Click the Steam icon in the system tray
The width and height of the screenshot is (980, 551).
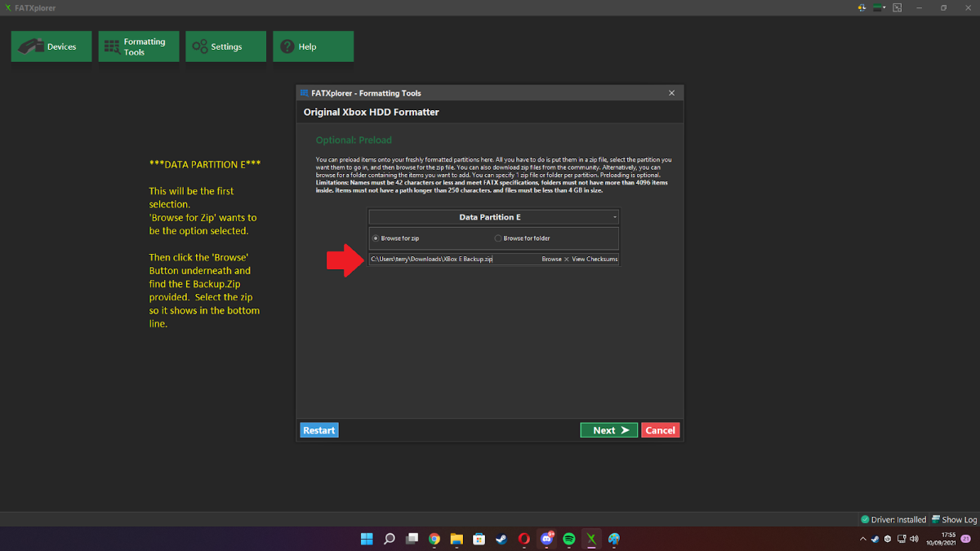(875, 539)
